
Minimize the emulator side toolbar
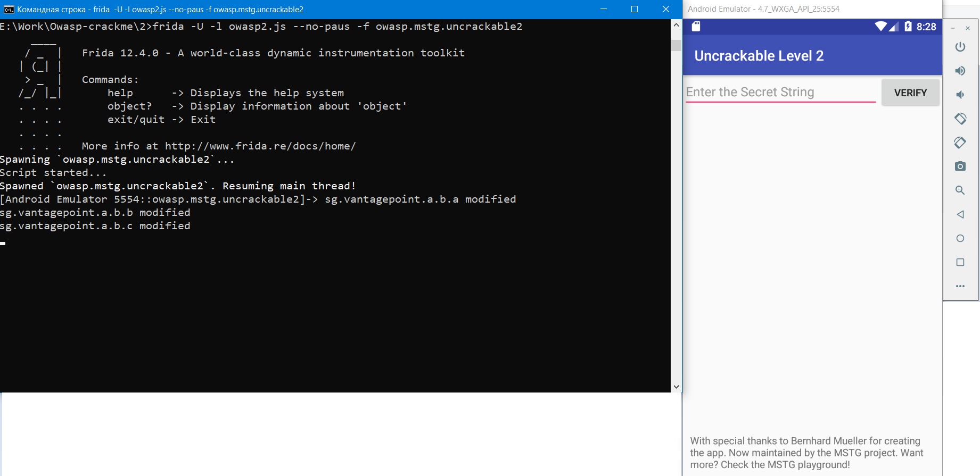(953, 28)
